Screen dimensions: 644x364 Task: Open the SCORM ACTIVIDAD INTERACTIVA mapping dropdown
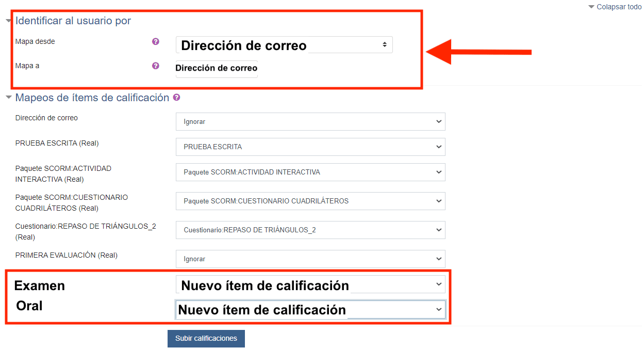tap(310, 172)
